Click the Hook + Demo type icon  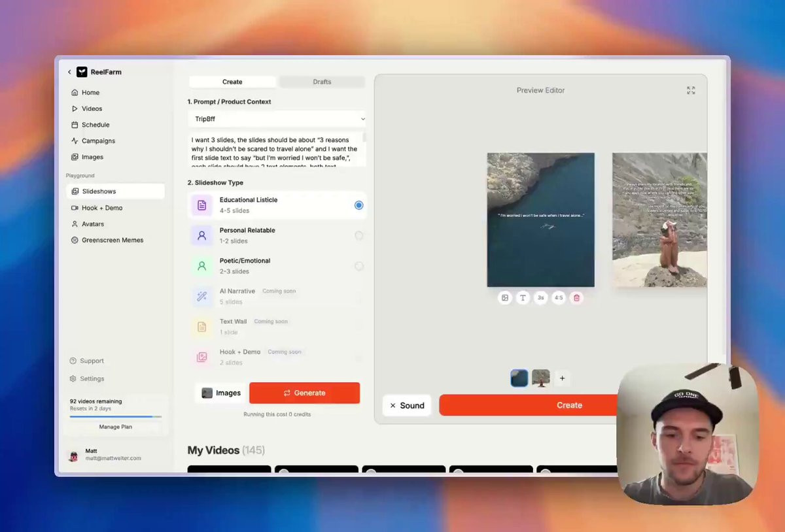coord(201,357)
